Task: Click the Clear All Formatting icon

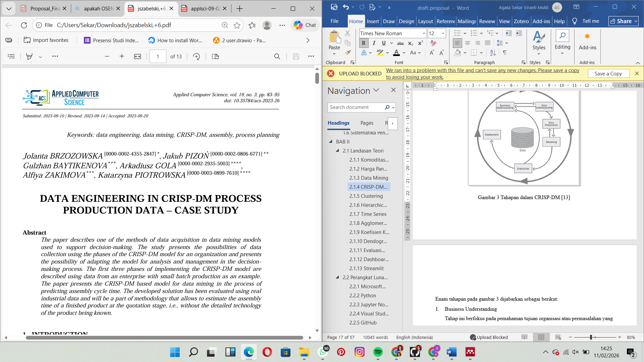Action: (433, 43)
